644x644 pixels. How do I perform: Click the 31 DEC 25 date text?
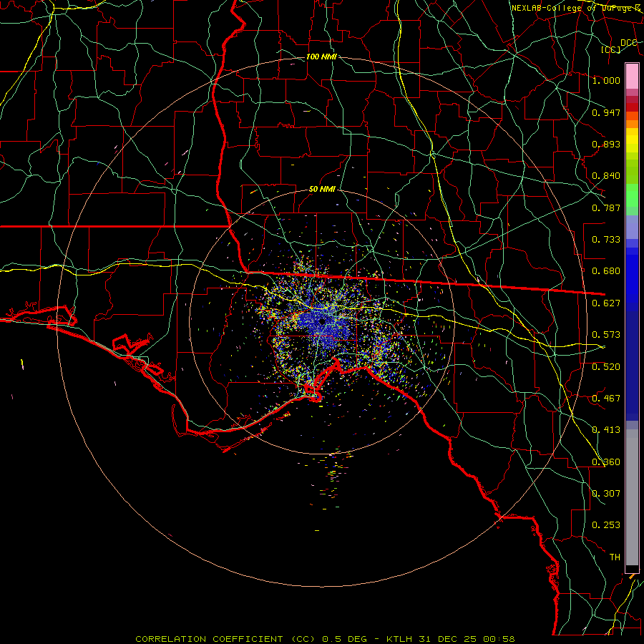448,639
